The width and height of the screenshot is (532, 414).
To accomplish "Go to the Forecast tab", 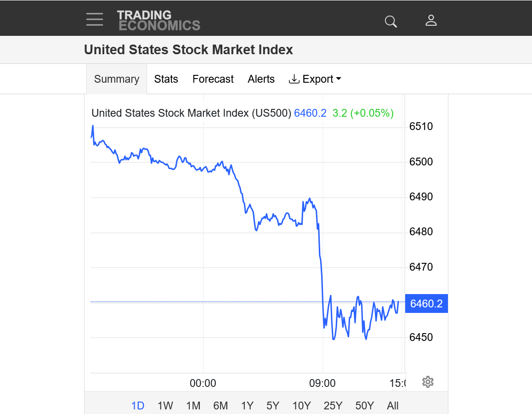I will [x=213, y=79].
